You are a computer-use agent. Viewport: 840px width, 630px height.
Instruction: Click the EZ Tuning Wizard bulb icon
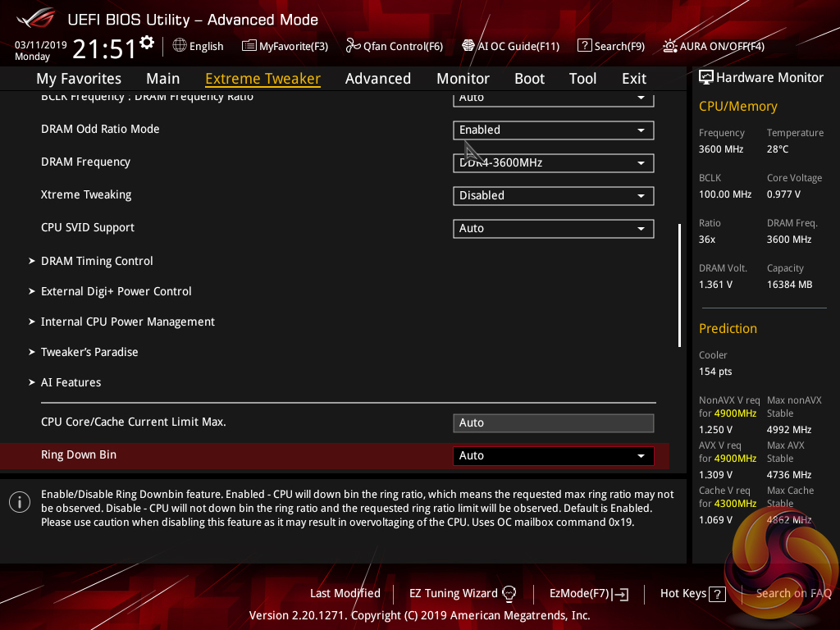tap(509, 593)
